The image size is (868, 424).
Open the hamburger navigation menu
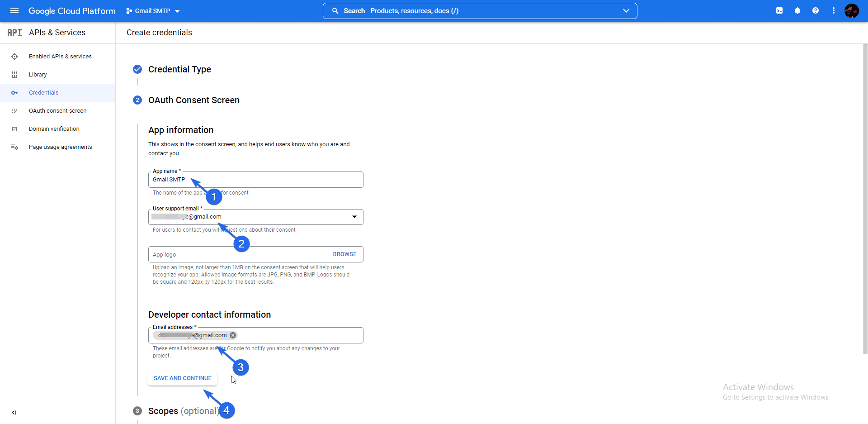point(14,10)
